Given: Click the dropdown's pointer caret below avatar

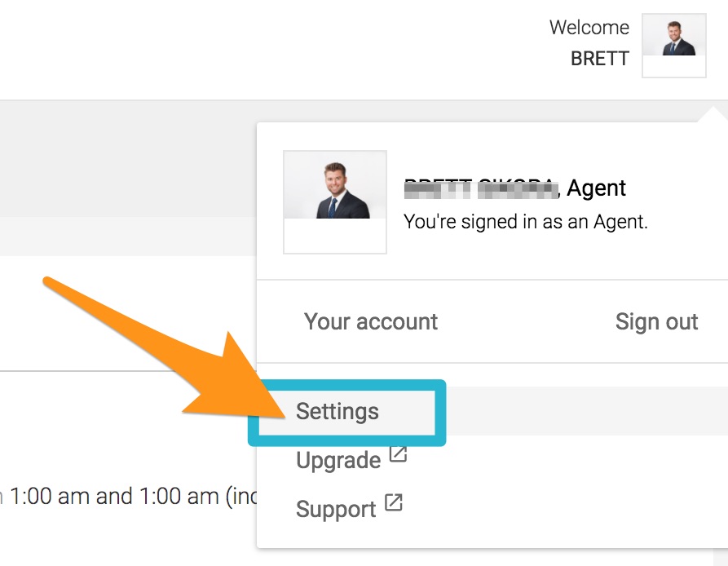Looking at the screenshot, I should click(714, 115).
